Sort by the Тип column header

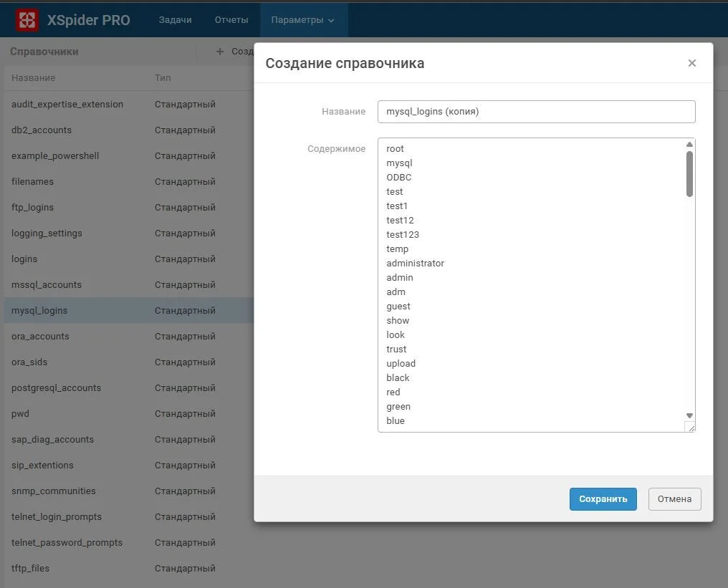[x=163, y=77]
